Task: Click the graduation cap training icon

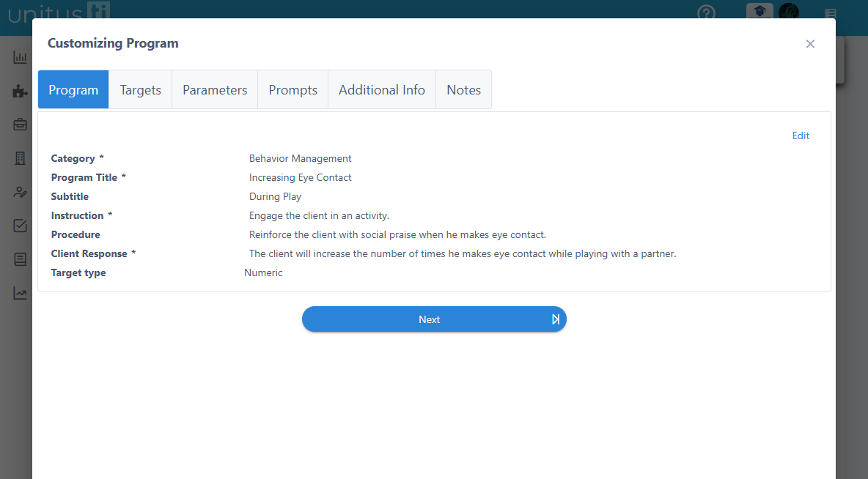Action: 759,11
